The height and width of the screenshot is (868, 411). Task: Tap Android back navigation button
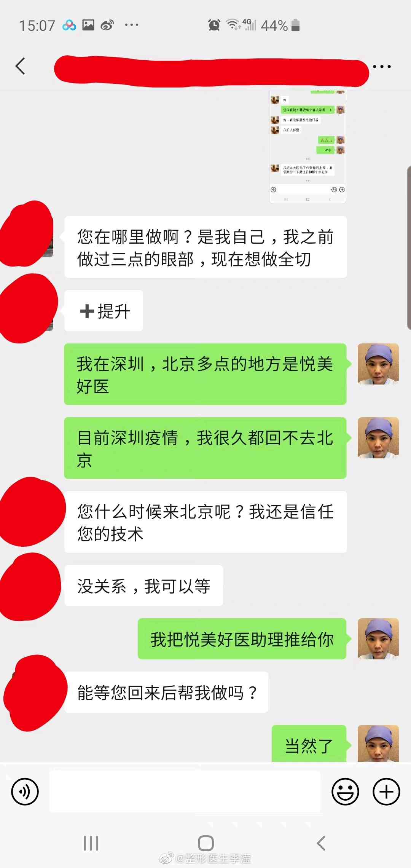coord(321,843)
